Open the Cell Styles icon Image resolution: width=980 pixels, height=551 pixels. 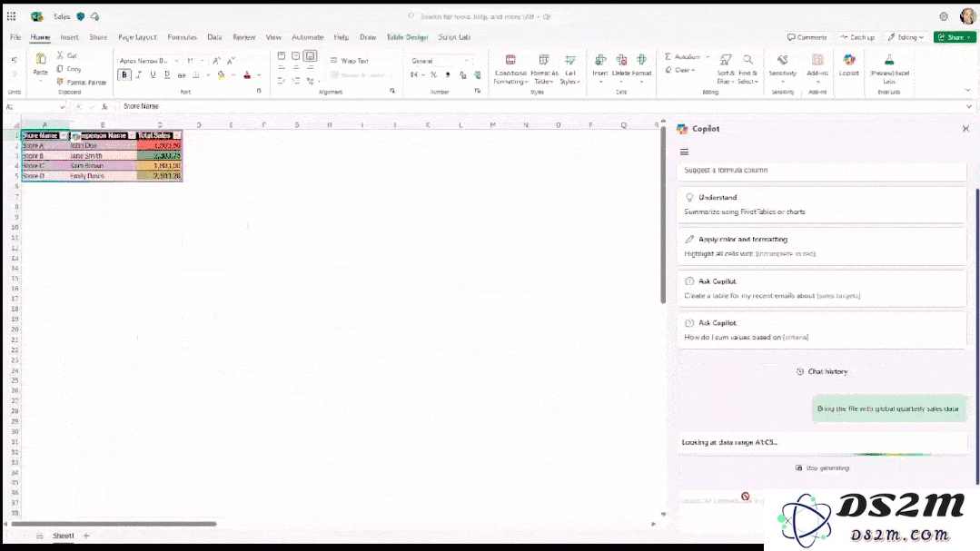tap(570, 60)
